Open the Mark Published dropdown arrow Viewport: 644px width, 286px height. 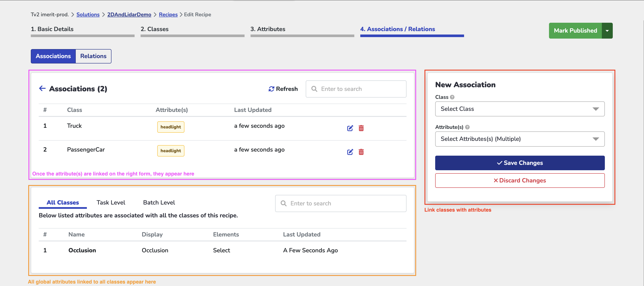click(x=607, y=31)
